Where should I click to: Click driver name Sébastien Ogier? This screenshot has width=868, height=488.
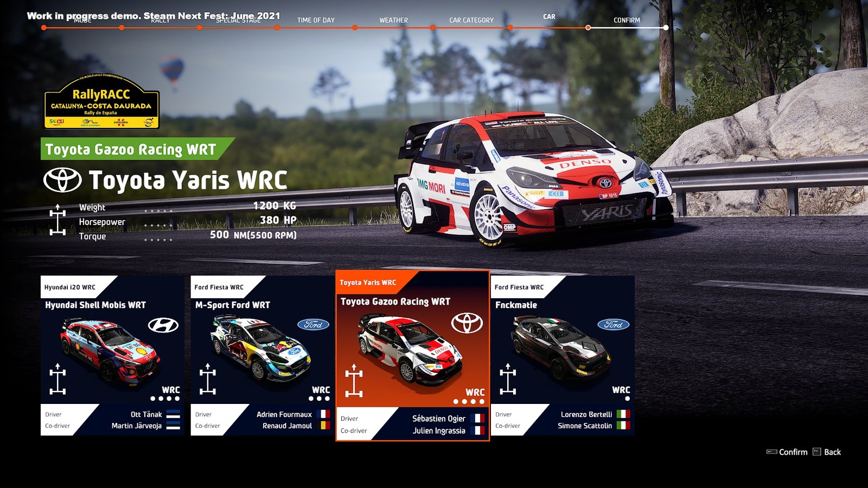click(x=439, y=419)
